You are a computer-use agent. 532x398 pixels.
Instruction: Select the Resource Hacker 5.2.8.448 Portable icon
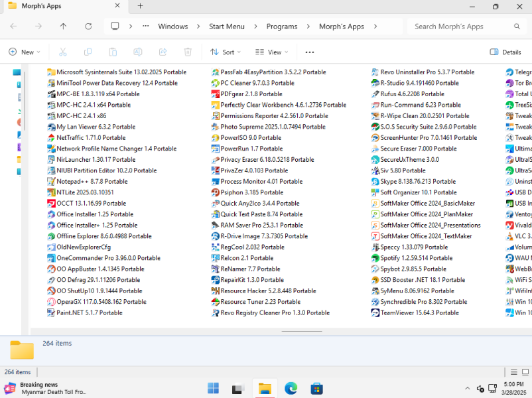coord(215,291)
